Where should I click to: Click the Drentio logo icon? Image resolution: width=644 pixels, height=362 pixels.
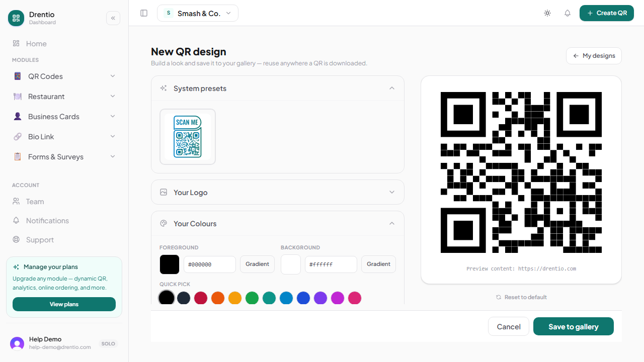(16, 18)
